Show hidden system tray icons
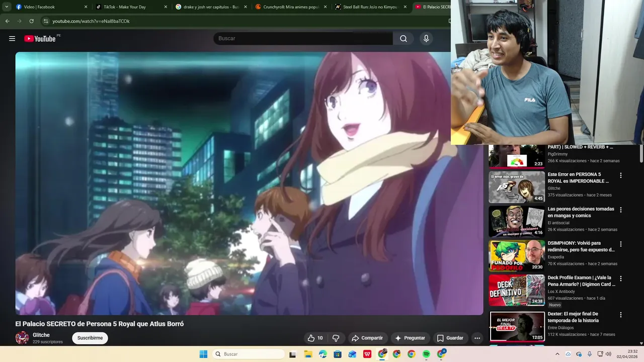644x362 pixels. [557, 354]
